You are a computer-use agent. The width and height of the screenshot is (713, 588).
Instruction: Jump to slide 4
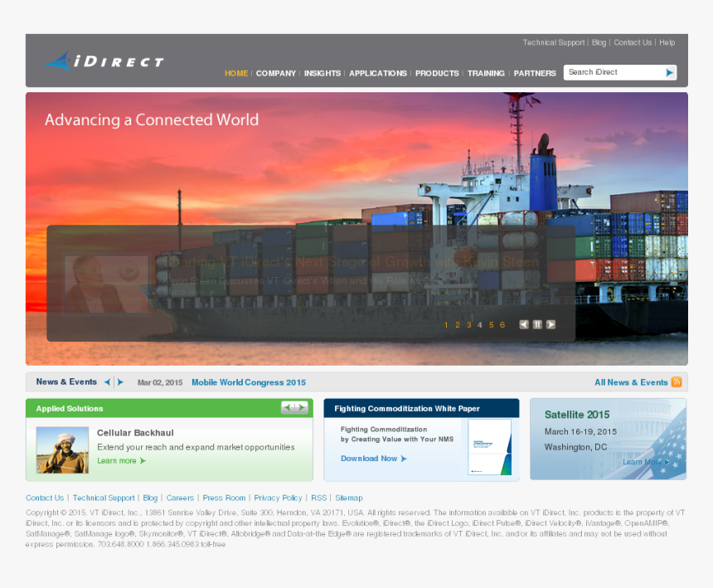(x=480, y=325)
